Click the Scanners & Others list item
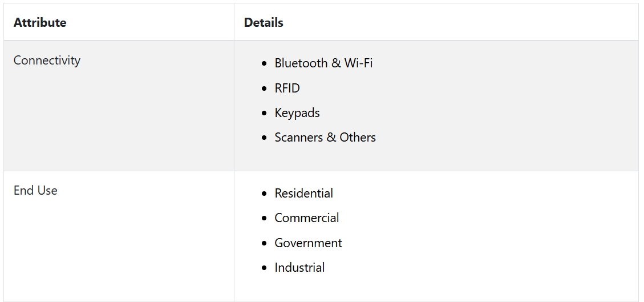This screenshot has height=302, width=644. point(325,137)
